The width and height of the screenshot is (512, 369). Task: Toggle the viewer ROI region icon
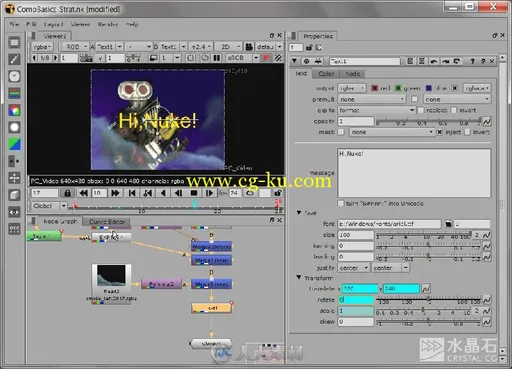coord(191,58)
